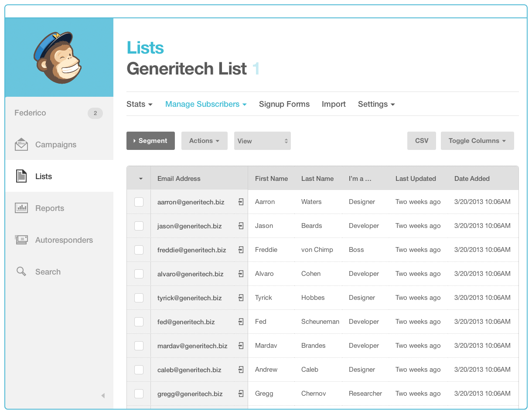Click the "Mardav" first name cell

266,346
